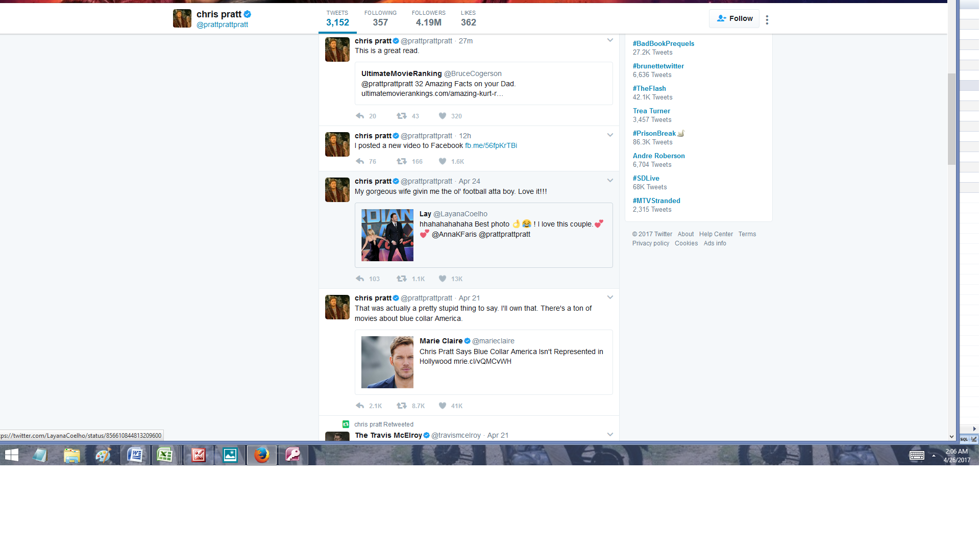The image size is (980, 551).
Task: Expand options for the 27m tweet
Action: tap(610, 40)
